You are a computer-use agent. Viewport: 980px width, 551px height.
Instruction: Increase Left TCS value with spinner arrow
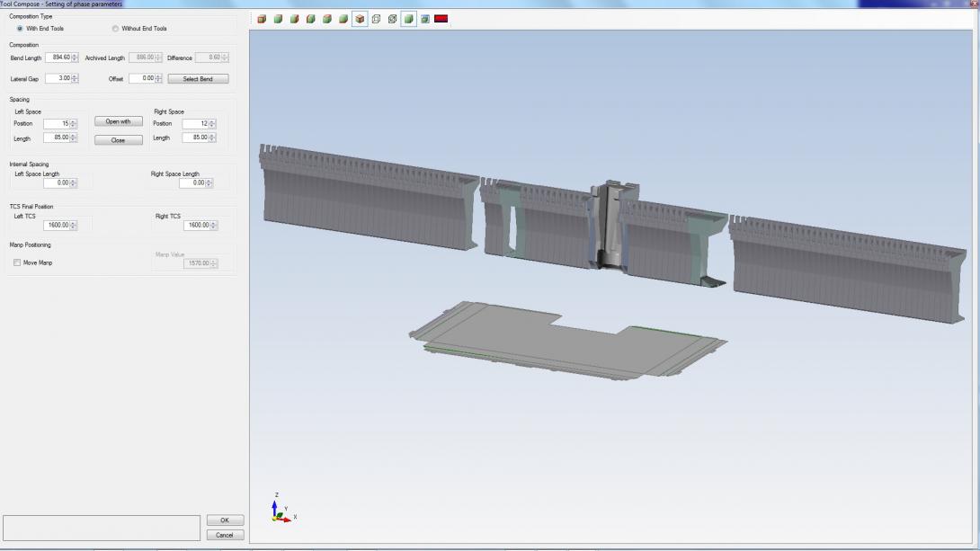75,223
